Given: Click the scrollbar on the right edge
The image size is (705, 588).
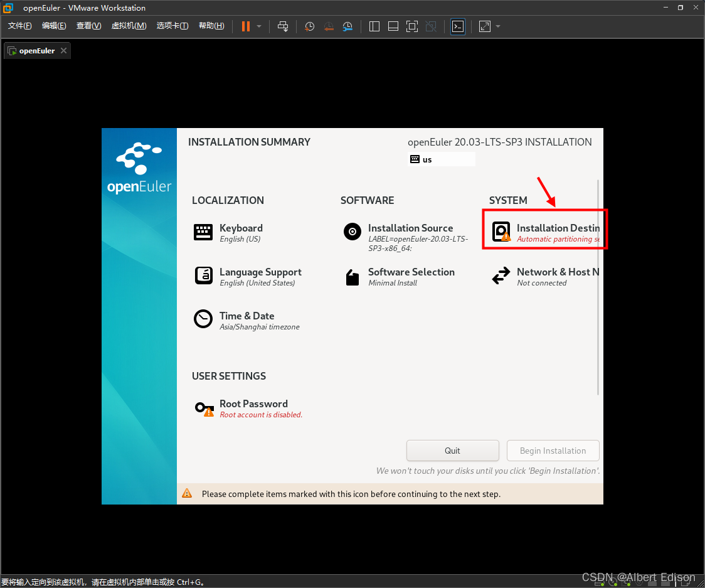Looking at the screenshot, I should 599,251.
